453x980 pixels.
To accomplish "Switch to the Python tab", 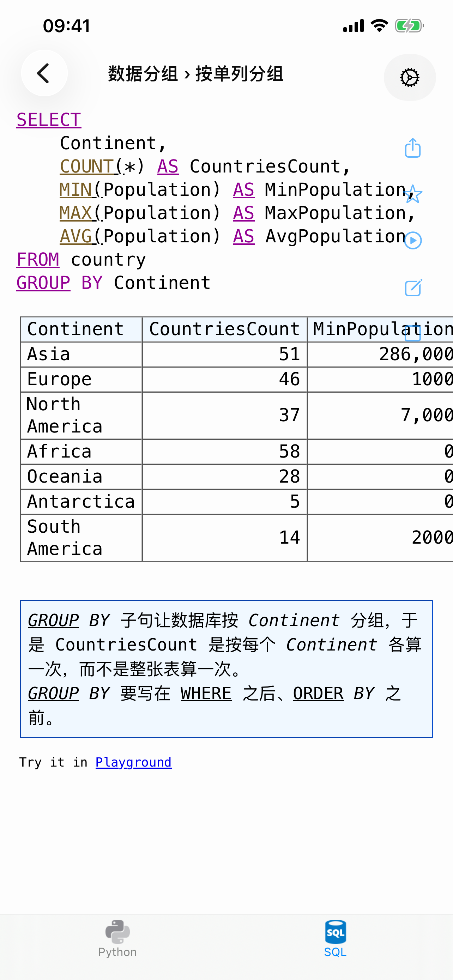I will pos(117,938).
